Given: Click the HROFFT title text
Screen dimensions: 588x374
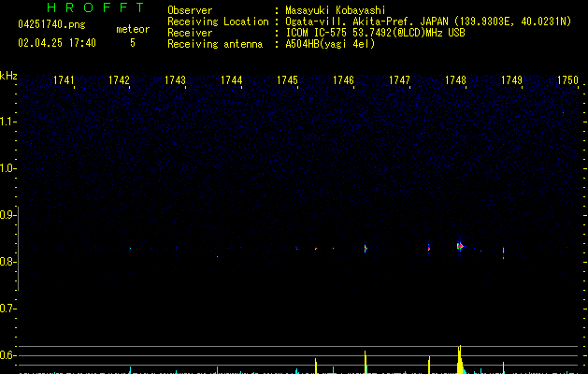Looking at the screenshot, I should 95,7.
